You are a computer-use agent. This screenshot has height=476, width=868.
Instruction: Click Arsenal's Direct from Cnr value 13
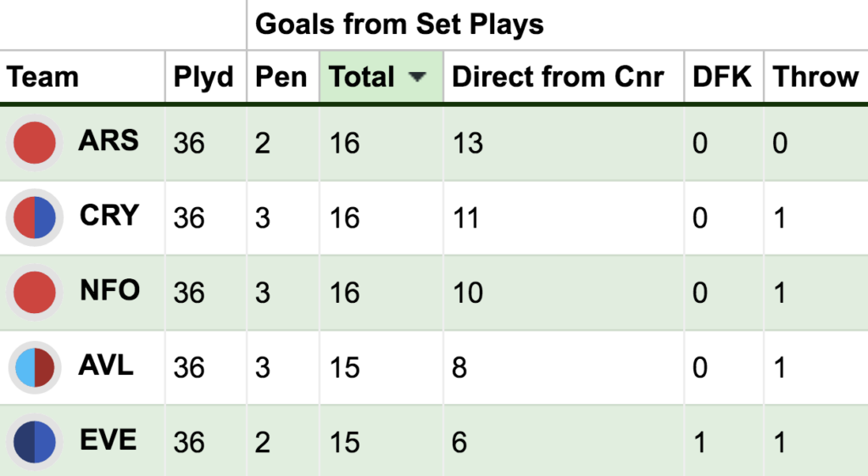pos(468,143)
